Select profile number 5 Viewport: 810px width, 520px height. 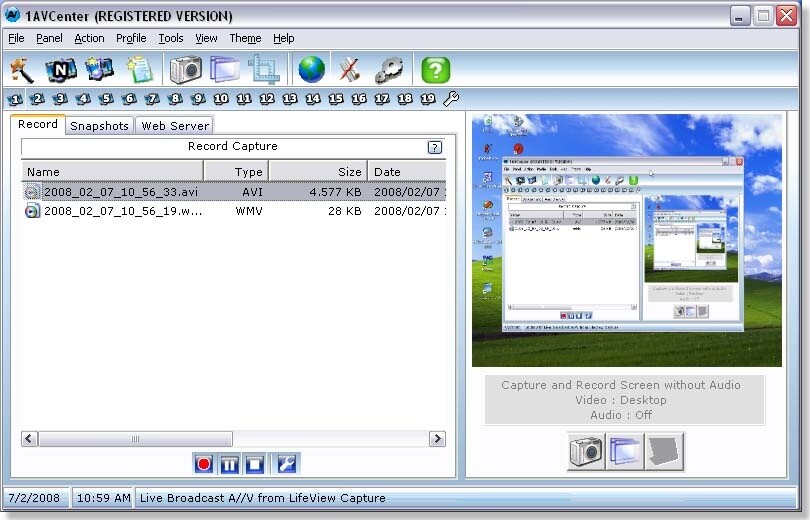106,99
